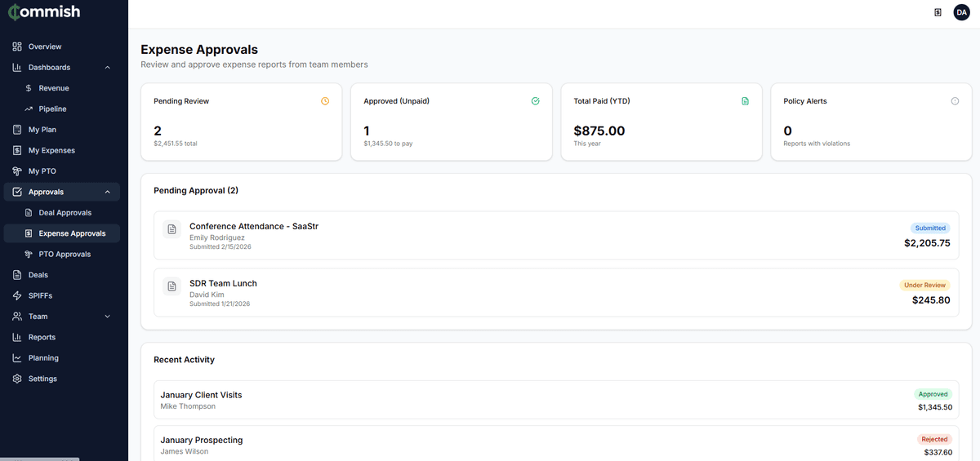Click the My Plan icon
The height and width of the screenshot is (461, 980).
coord(17,130)
